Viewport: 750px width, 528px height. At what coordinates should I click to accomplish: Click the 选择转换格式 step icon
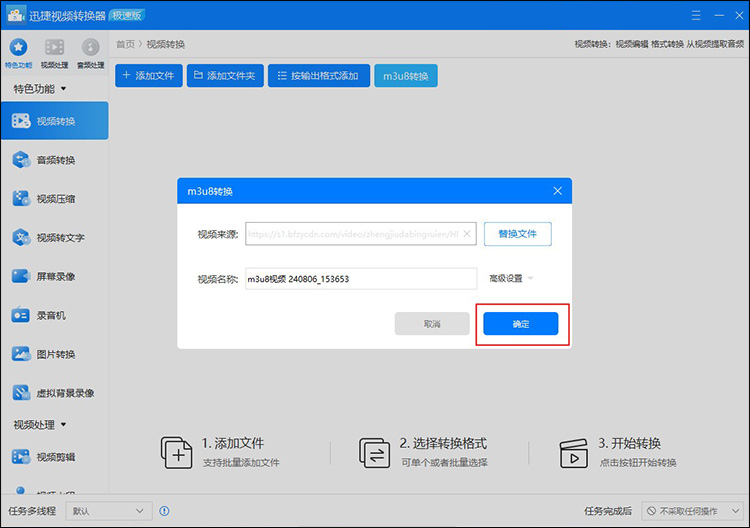coord(374,452)
